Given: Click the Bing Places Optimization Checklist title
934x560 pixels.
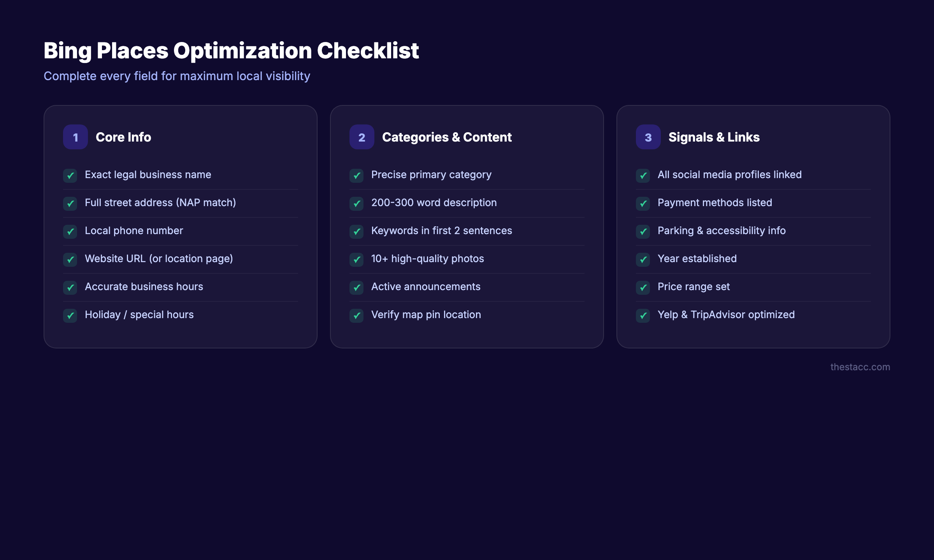Looking at the screenshot, I should [x=231, y=50].
